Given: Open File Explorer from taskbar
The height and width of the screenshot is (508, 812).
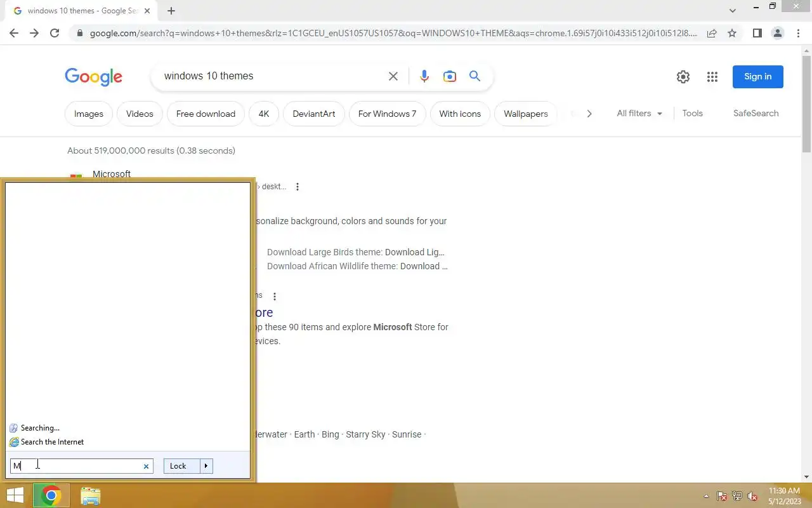Looking at the screenshot, I should pyautogui.click(x=91, y=495).
